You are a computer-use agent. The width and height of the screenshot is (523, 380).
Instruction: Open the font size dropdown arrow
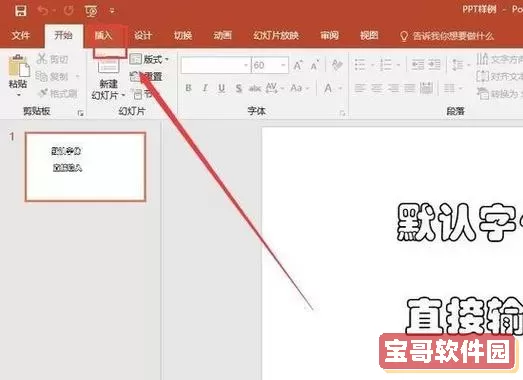pyautogui.click(x=284, y=65)
